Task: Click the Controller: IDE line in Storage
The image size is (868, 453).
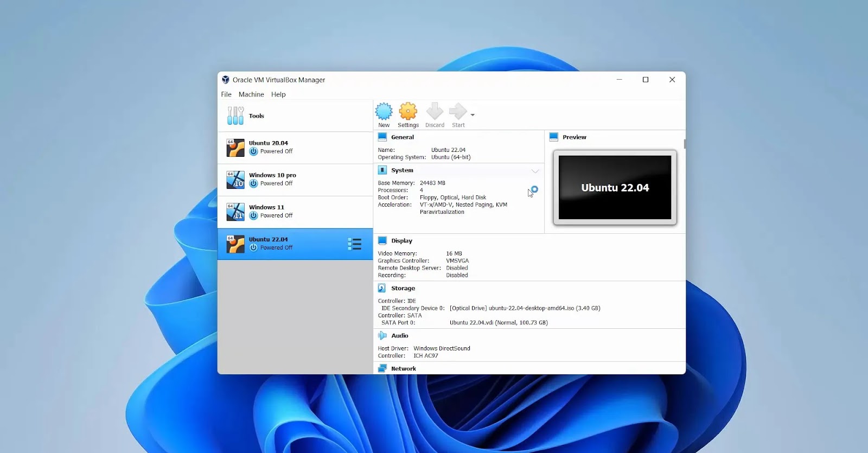Action: [x=397, y=301]
